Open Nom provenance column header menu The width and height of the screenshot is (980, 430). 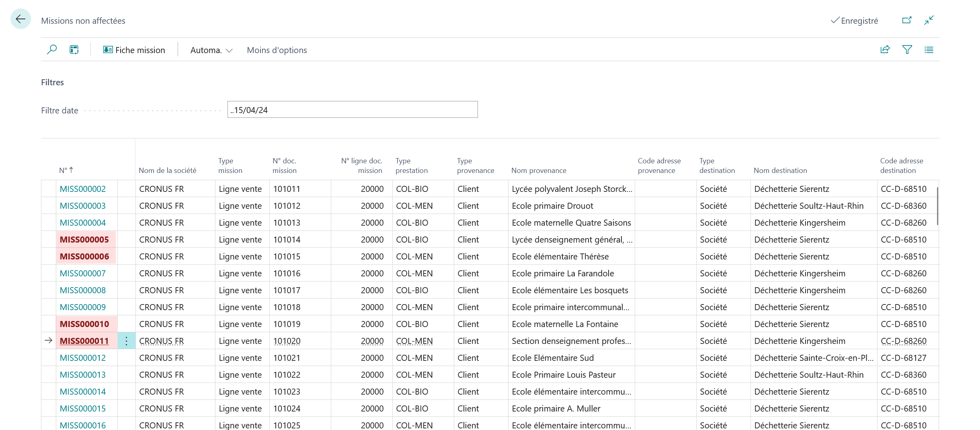[539, 171]
